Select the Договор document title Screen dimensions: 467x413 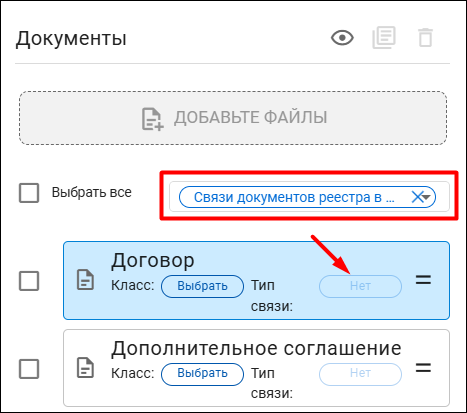click(153, 261)
